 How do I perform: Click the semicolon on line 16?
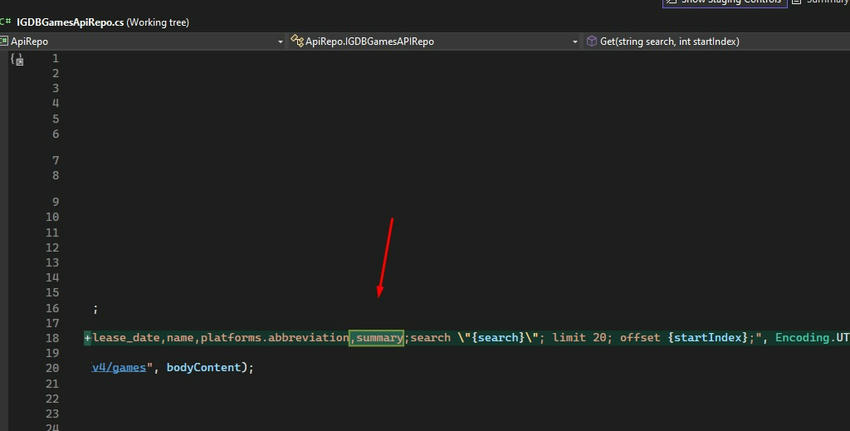click(x=95, y=309)
